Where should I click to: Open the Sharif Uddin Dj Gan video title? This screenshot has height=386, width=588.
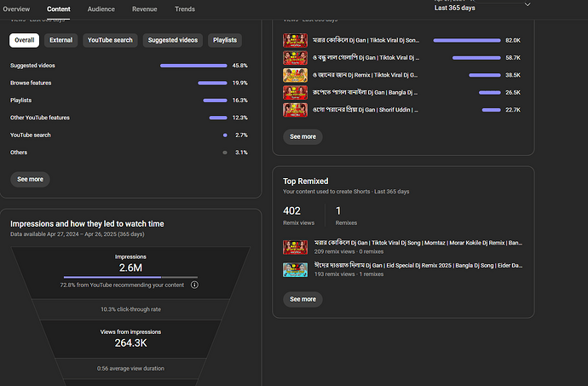tap(366, 110)
